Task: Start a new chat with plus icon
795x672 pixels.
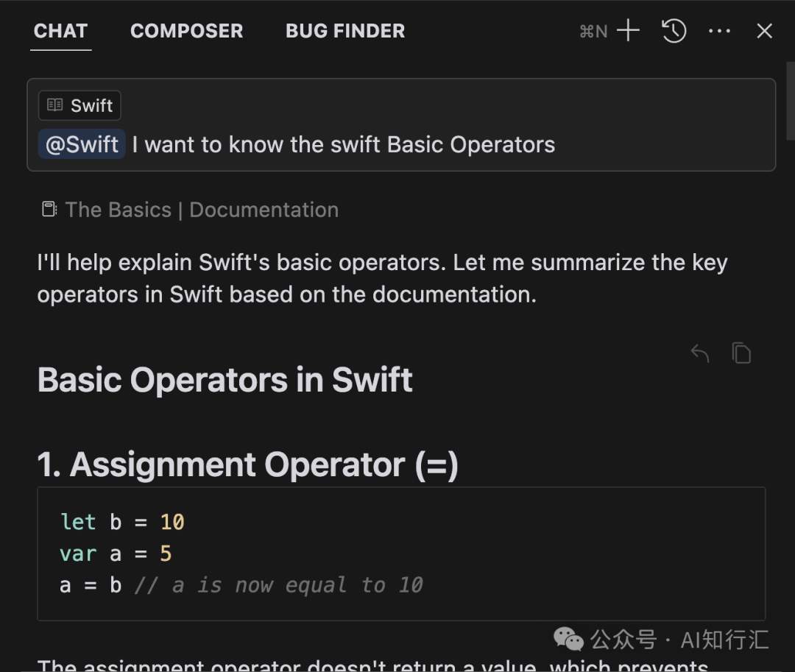Action: 628,30
